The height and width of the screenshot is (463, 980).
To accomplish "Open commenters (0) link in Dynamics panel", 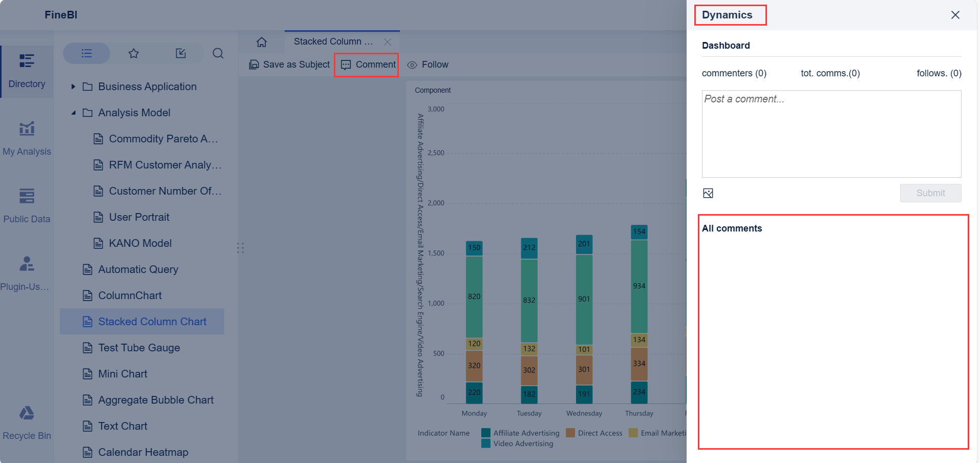I will coord(733,73).
